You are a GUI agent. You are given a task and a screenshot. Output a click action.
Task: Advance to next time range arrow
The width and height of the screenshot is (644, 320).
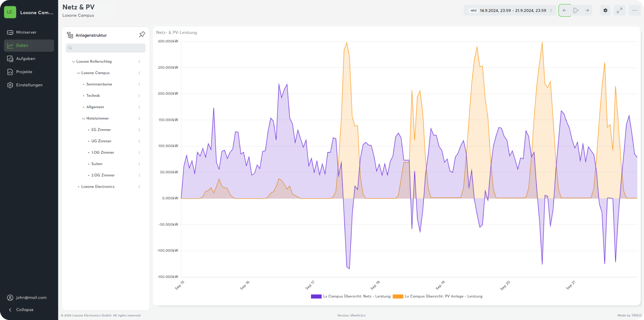[x=587, y=11]
